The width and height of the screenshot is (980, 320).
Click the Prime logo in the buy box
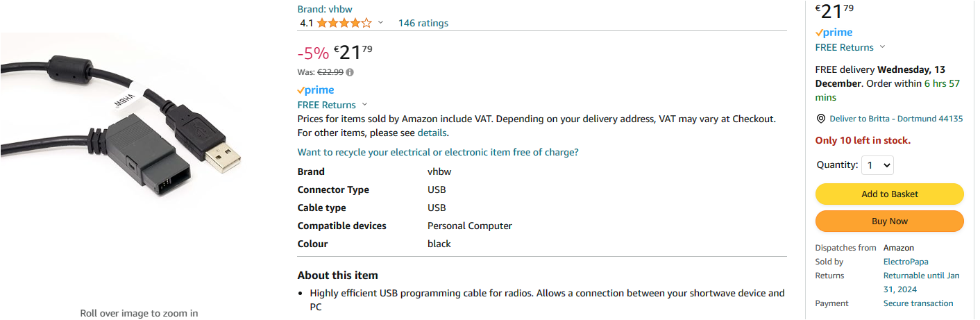coord(834,33)
